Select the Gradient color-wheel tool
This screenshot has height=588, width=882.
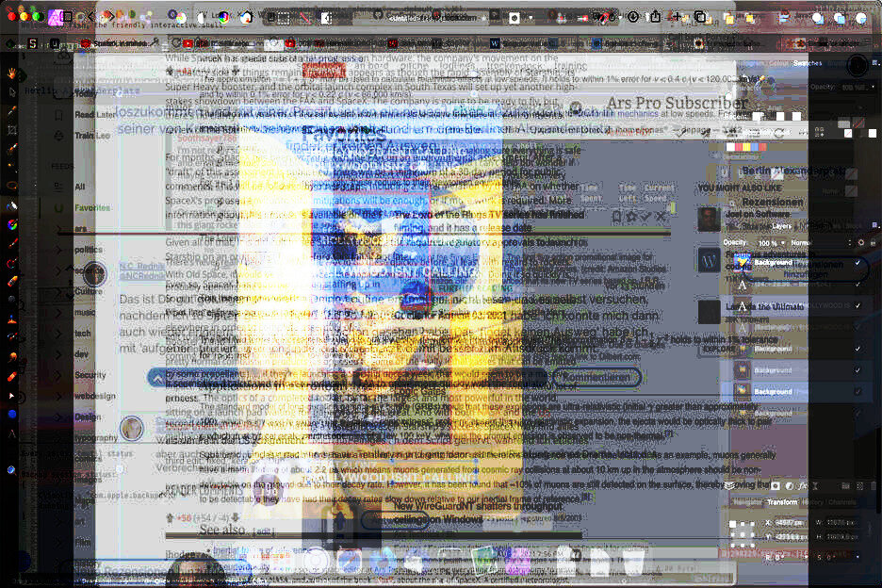click(12, 225)
